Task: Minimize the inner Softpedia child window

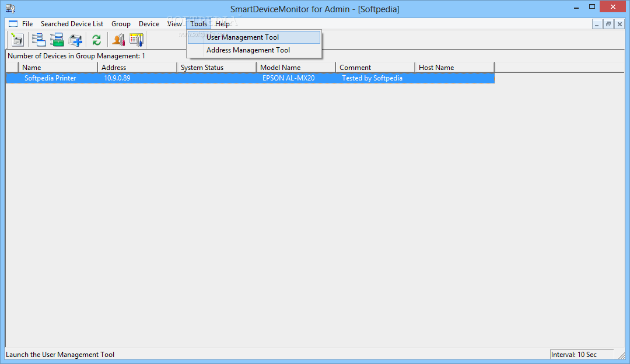Action: tap(597, 24)
